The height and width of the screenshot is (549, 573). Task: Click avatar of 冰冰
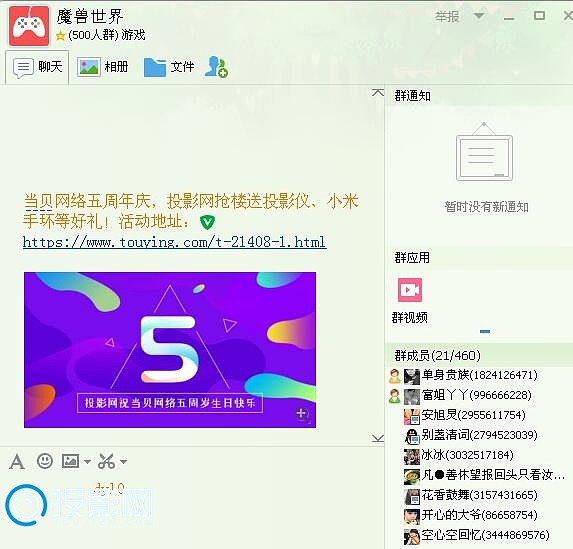click(412, 457)
